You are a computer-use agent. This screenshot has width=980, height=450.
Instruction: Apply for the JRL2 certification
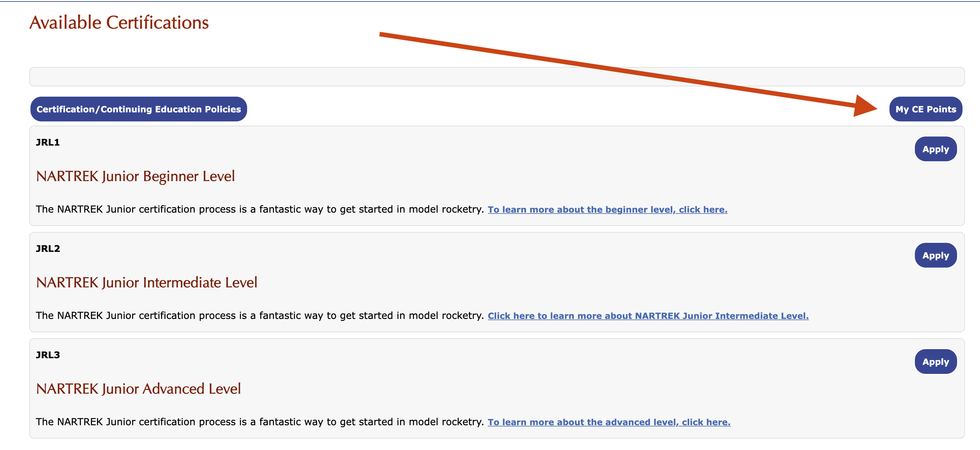point(935,256)
